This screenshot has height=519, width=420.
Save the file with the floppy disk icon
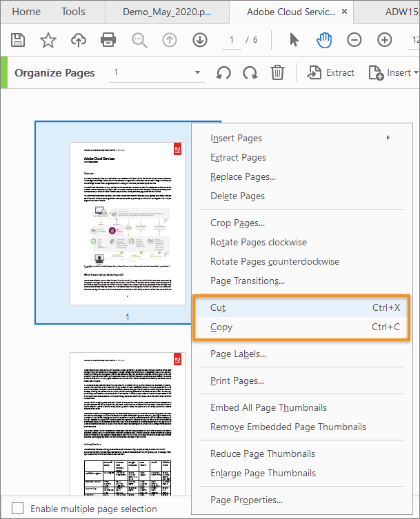(x=18, y=40)
